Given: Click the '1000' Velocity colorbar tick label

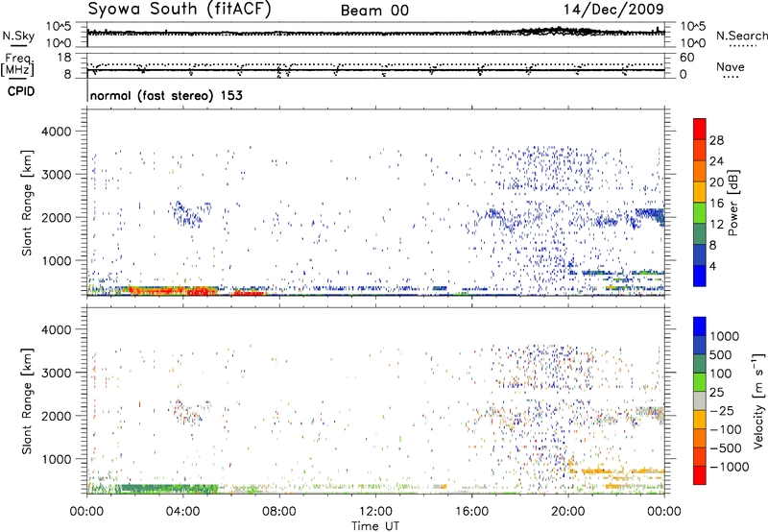Looking at the screenshot, I should [725, 336].
